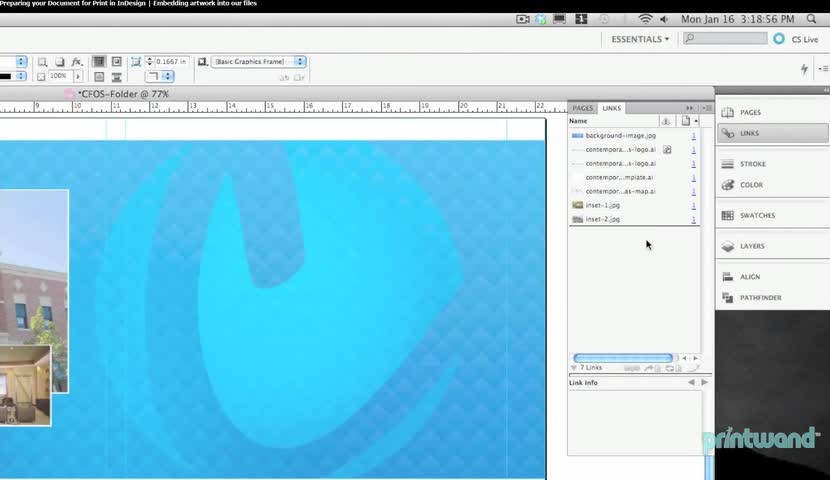Click the effects fx icon in control bar
The width and height of the screenshot is (830, 480).
pos(77,61)
